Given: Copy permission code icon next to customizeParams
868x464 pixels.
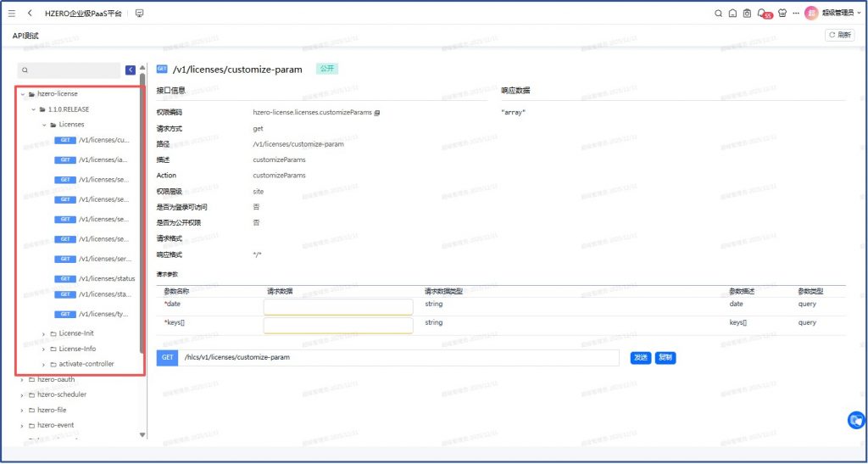Looking at the screenshot, I should point(377,112).
